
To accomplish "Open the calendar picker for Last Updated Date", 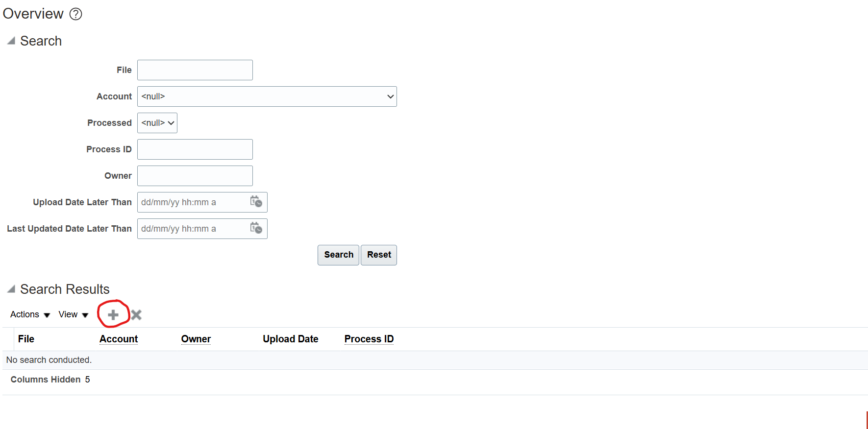I will (x=256, y=228).
